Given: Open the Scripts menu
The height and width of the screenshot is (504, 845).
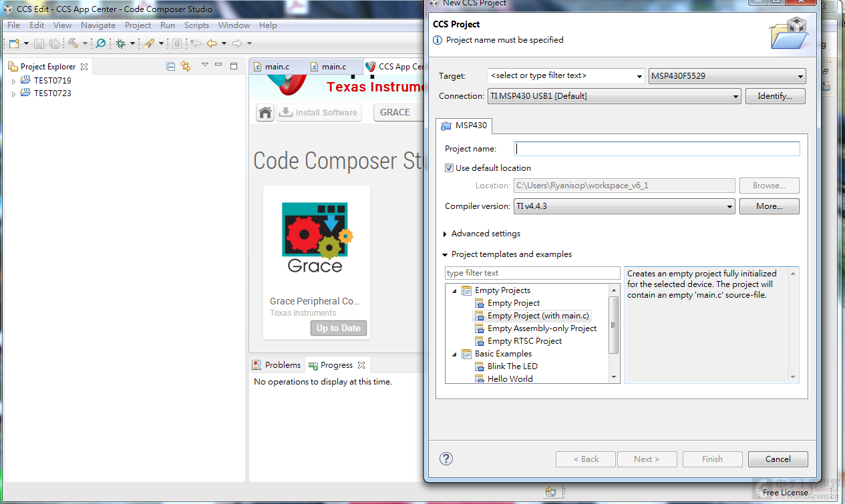Looking at the screenshot, I should coord(196,25).
